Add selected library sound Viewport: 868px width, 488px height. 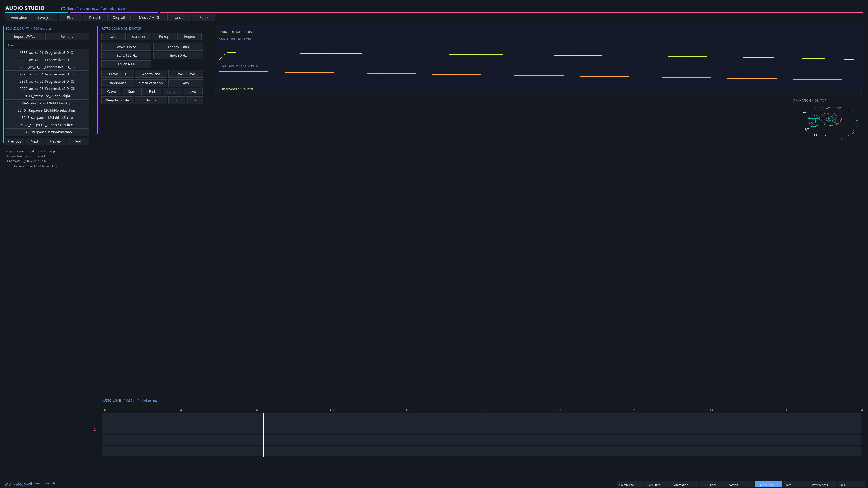(x=78, y=141)
